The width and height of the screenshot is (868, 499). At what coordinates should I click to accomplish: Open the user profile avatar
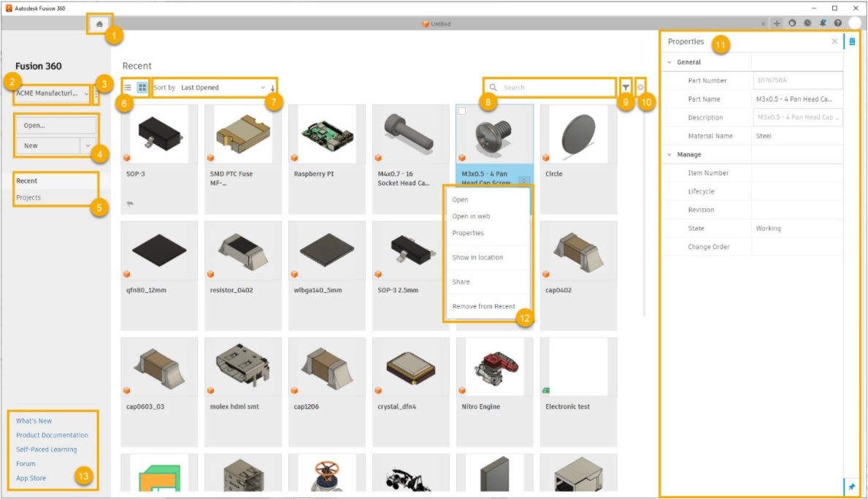[x=856, y=23]
